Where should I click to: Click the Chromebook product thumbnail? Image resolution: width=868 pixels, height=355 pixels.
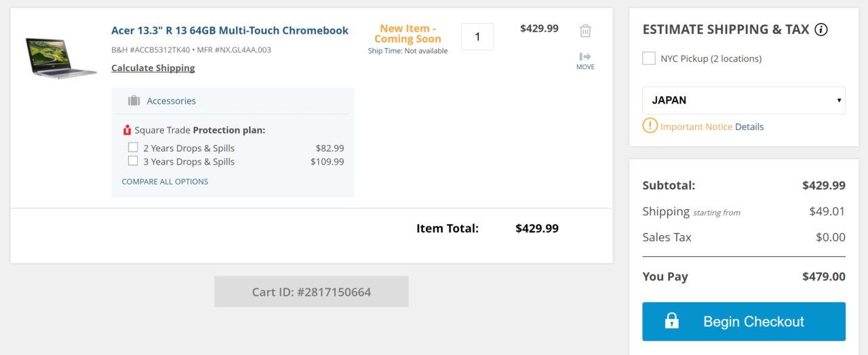(61, 58)
